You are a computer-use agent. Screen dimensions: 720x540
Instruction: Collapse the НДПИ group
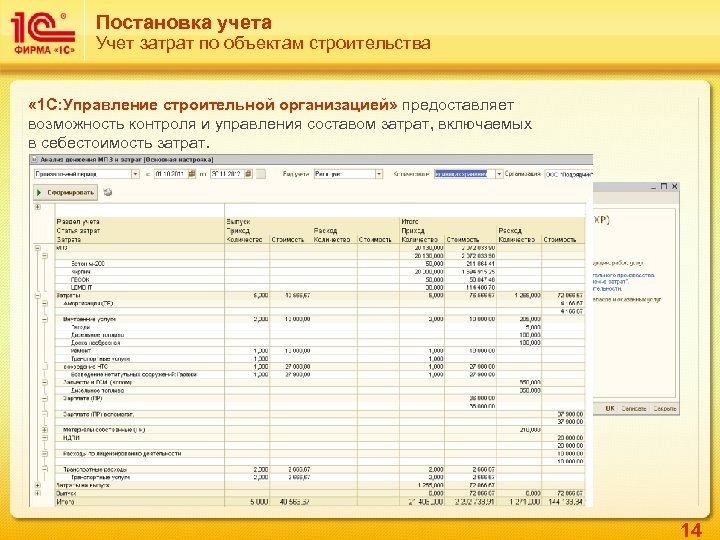[x=45, y=438]
